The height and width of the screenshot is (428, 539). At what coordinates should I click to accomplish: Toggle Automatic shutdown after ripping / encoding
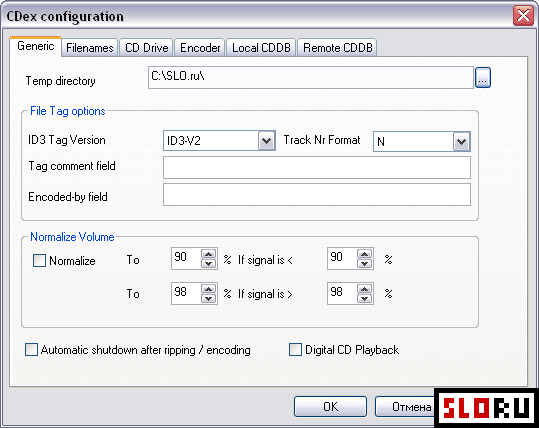31,350
